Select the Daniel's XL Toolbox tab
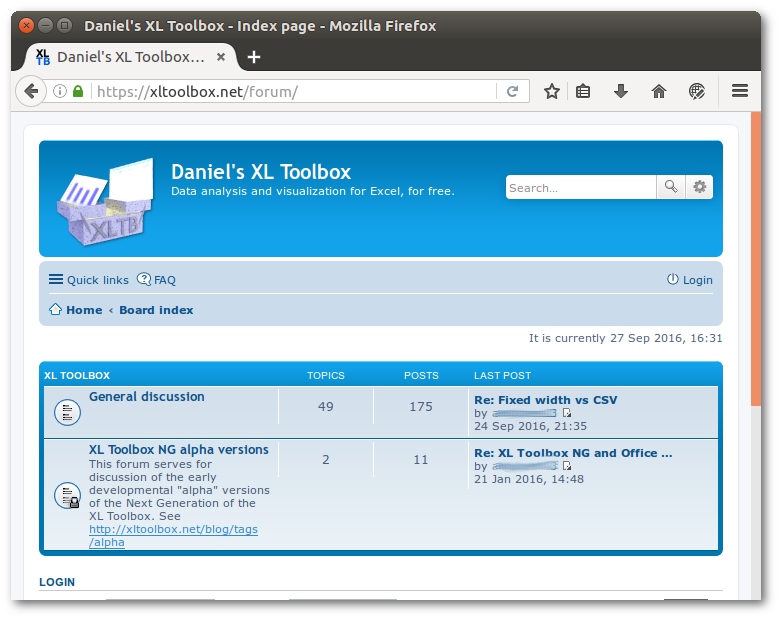Viewport: 780px width, 619px height. point(130,57)
